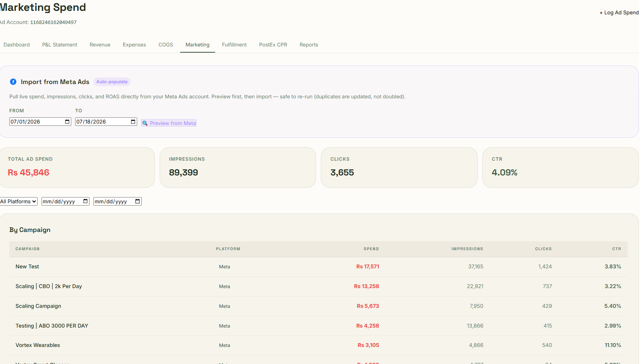The width and height of the screenshot is (640, 364).
Task: Switch to the Fulfillment tab
Action: (234, 45)
